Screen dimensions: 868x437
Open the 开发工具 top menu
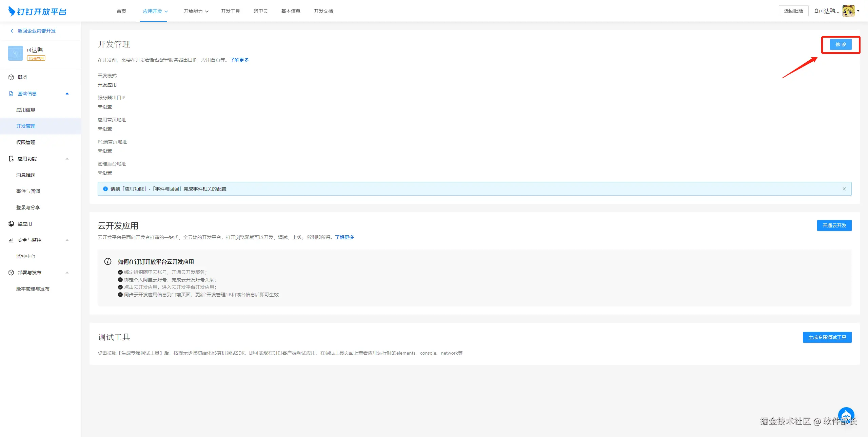[x=230, y=11]
